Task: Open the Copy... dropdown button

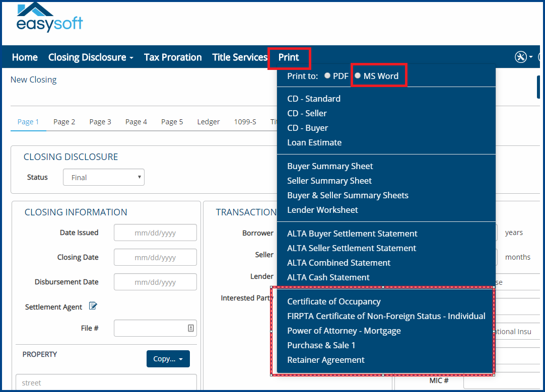Action: click(168, 359)
